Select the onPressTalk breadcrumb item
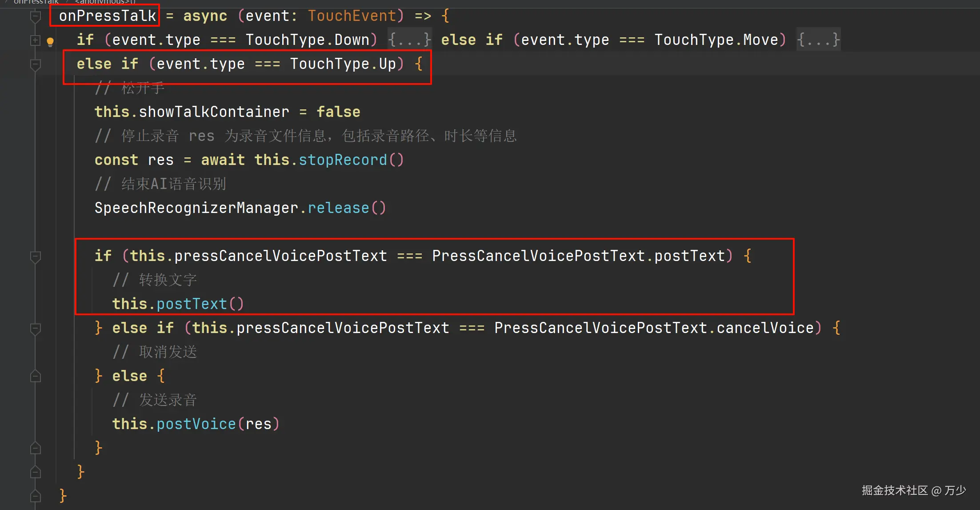 tap(36, 2)
